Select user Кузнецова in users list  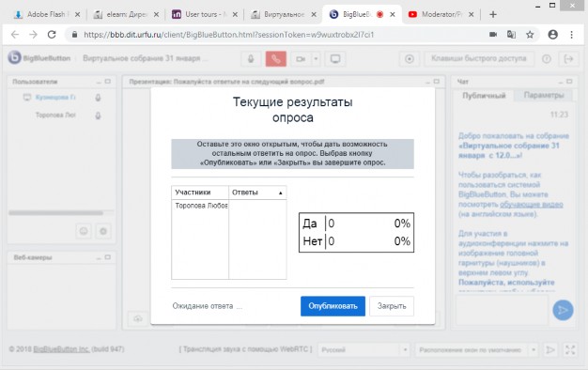pyautogui.click(x=55, y=98)
